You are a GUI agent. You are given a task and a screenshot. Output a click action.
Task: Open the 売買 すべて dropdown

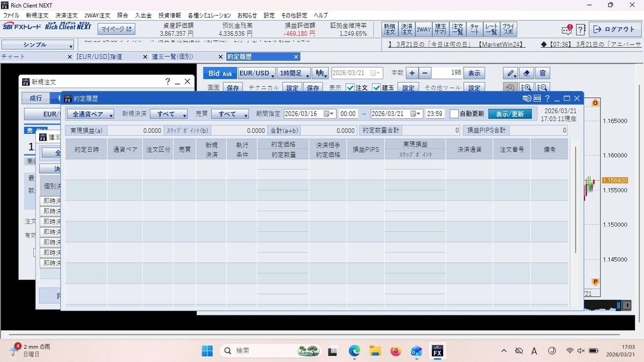click(x=230, y=114)
